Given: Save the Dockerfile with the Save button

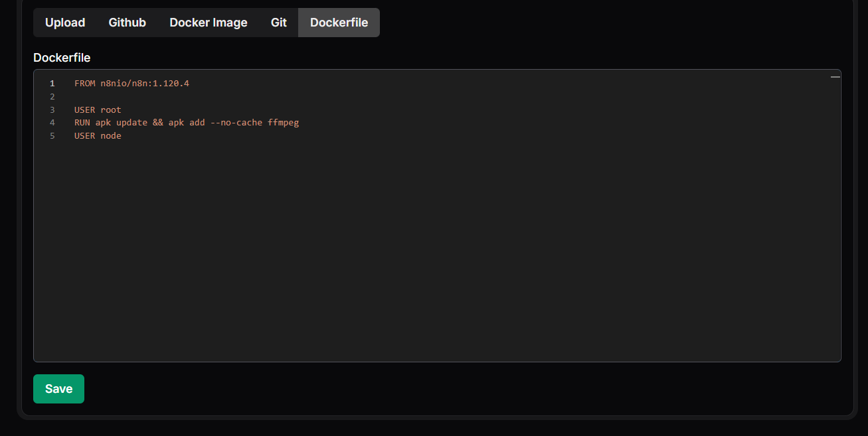Looking at the screenshot, I should 58,389.
